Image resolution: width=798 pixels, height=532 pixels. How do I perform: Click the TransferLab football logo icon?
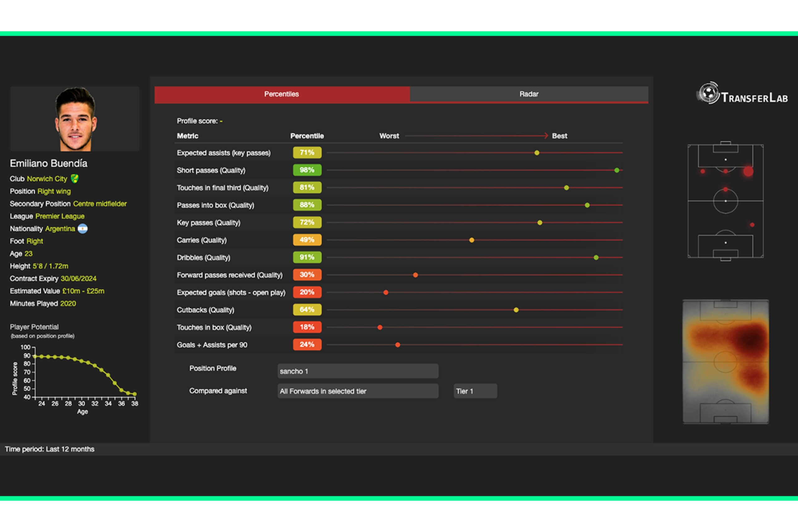click(709, 93)
